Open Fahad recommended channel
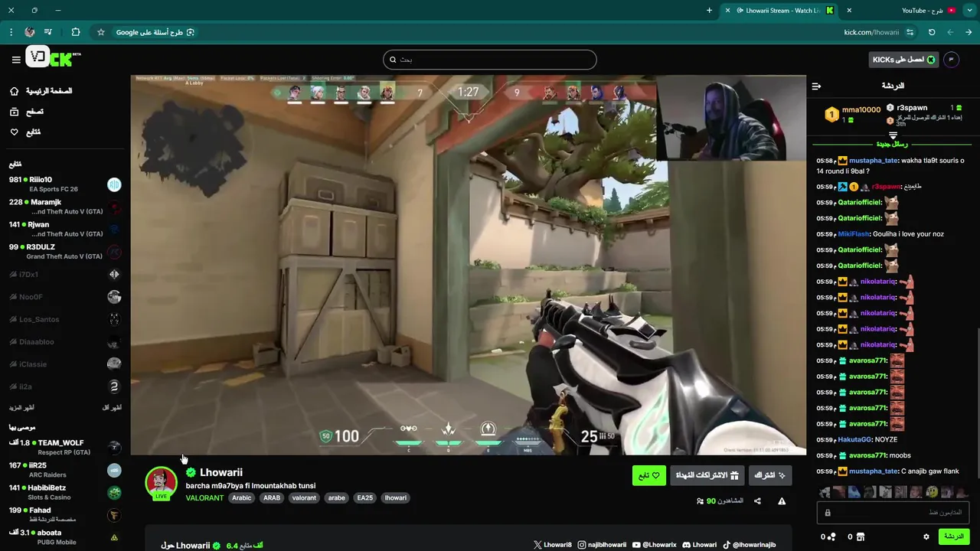Image resolution: width=980 pixels, height=551 pixels. click(x=65, y=515)
